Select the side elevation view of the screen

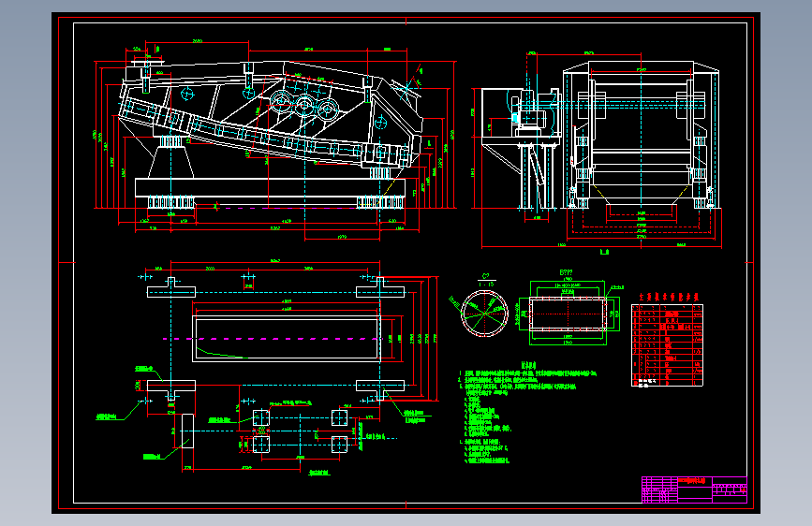[274, 139]
